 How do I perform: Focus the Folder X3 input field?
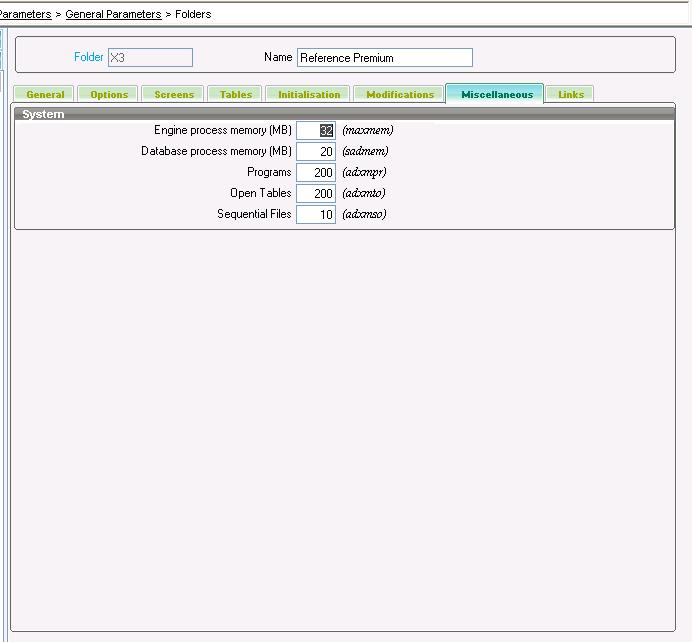(150, 57)
